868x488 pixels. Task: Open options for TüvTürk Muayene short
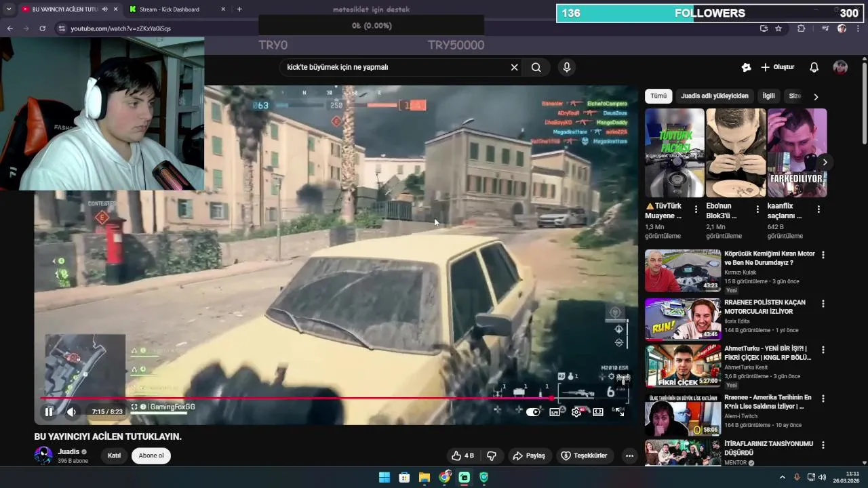pyautogui.click(x=696, y=209)
